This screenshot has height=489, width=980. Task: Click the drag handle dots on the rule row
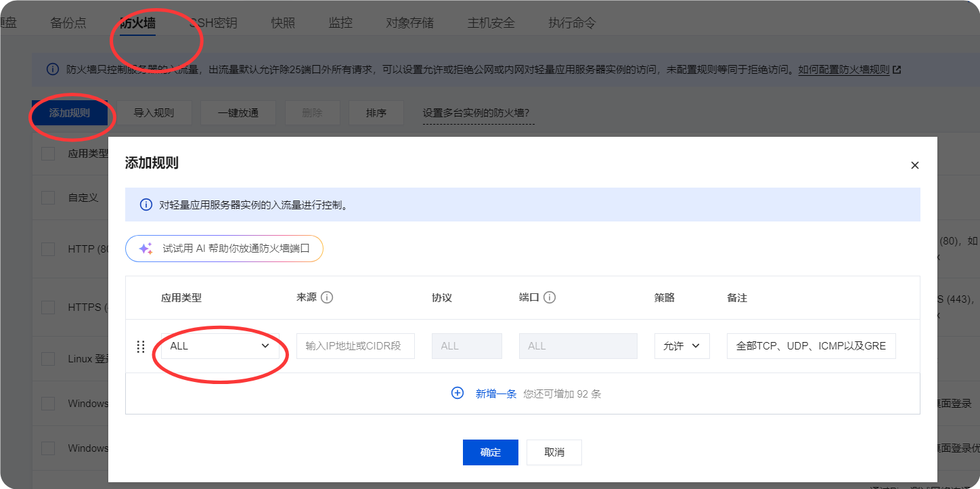pyautogui.click(x=141, y=346)
